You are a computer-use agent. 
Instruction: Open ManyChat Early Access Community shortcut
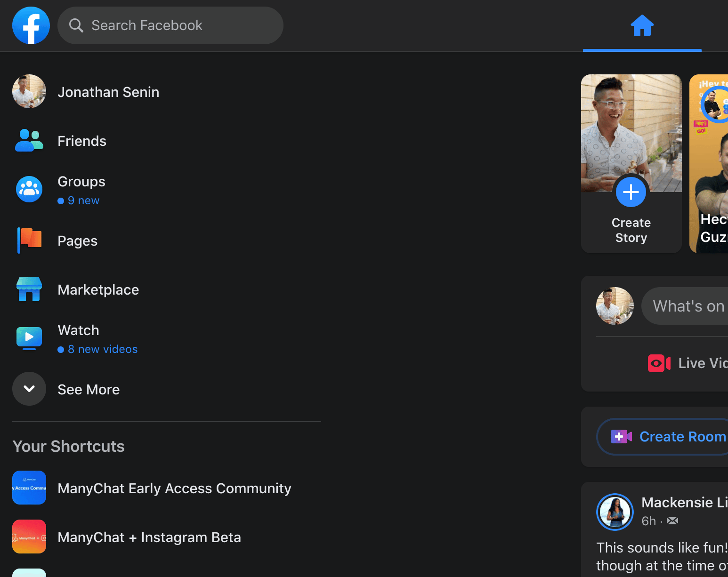[174, 489]
